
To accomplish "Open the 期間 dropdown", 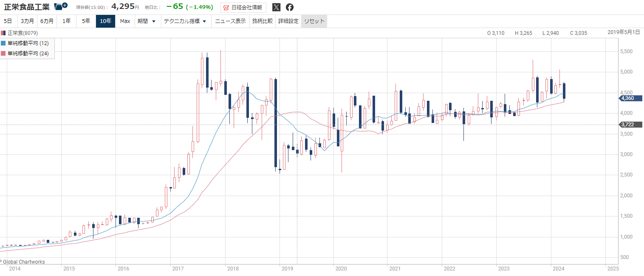I will 147,21.
